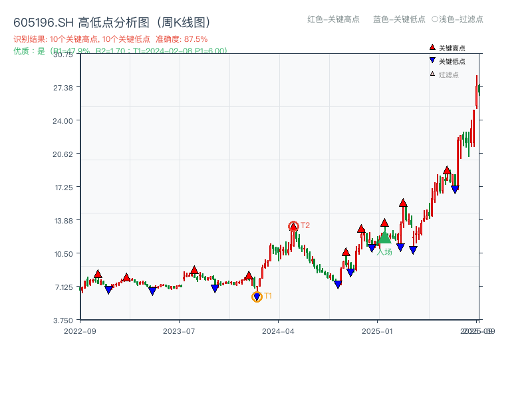Click the key-high triangle above 2023-07 candles
Screen dimensions: 532x399
[x=194, y=270]
